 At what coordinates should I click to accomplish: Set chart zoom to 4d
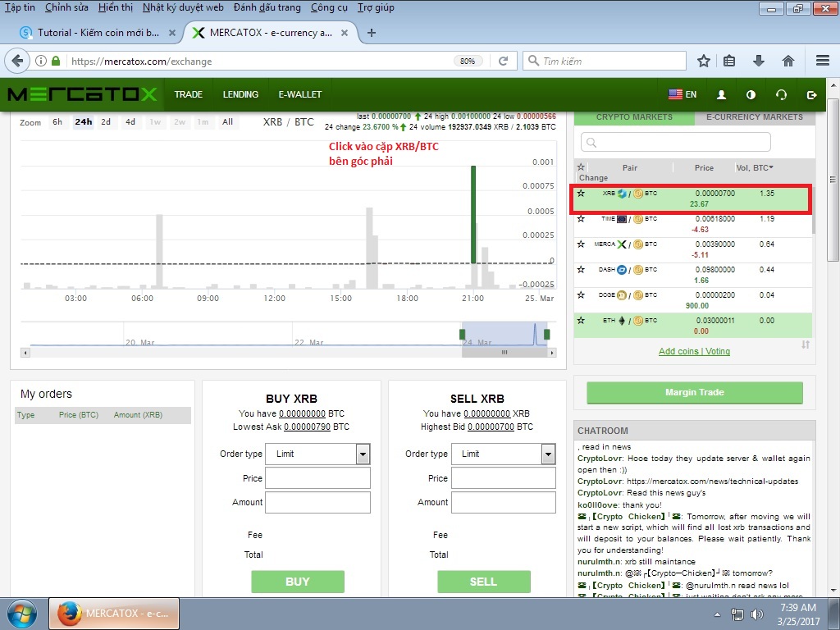(x=130, y=122)
